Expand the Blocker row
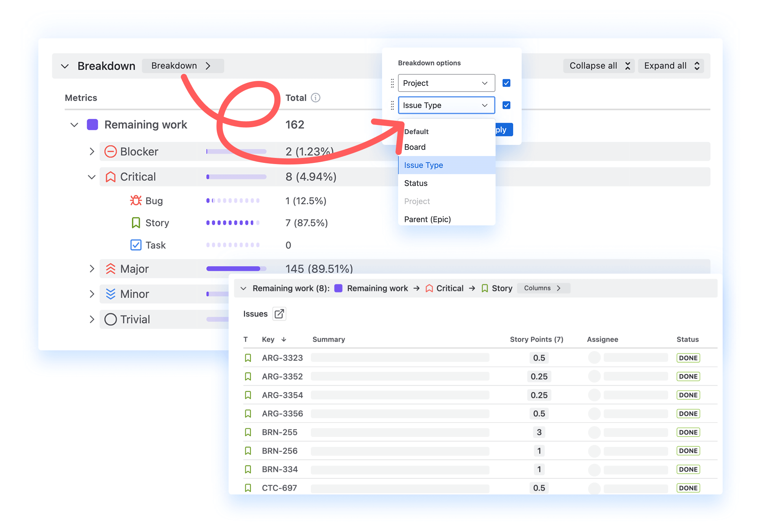The width and height of the screenshot is (761, 532). point(92,152)
